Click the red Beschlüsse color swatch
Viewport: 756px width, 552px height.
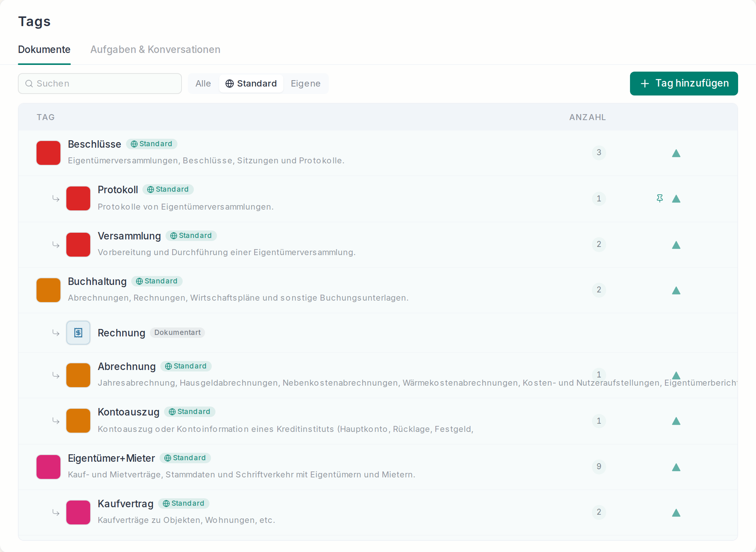point(48,153)
